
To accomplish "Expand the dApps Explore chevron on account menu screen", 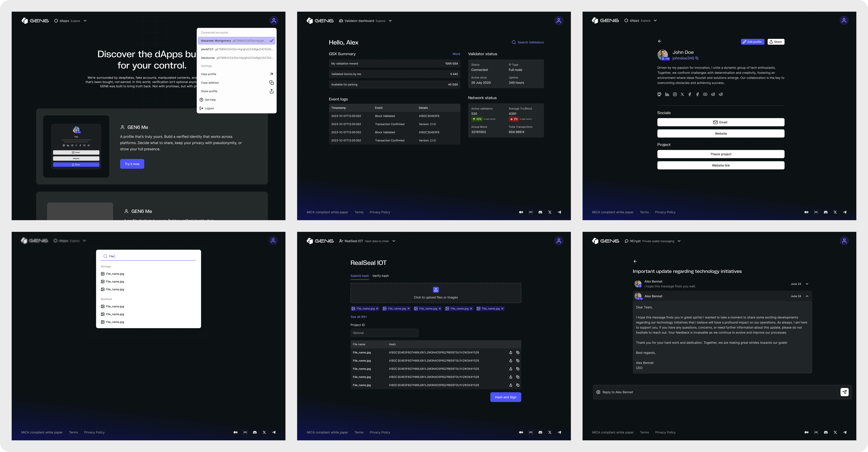I will click(x=85, y=21).
